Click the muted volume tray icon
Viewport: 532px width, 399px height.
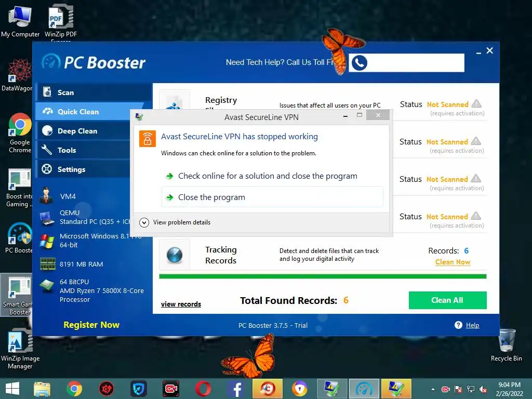click(x=483, y=389)
